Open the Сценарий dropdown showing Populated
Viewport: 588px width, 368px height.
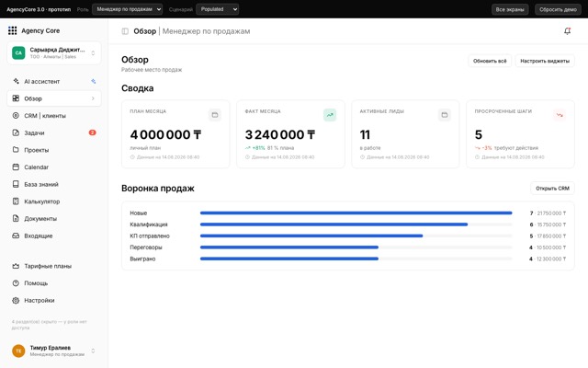218,9
